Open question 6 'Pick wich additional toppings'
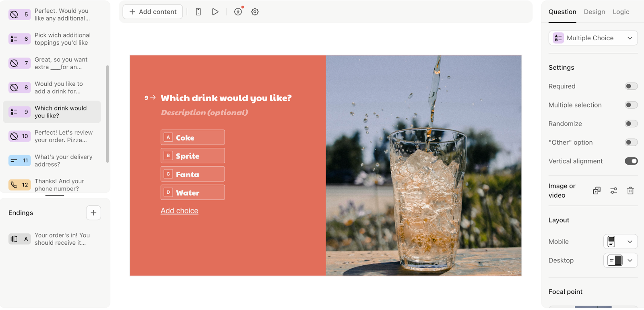The width and height of the screenshot is (644, 310). pos(52,39)
